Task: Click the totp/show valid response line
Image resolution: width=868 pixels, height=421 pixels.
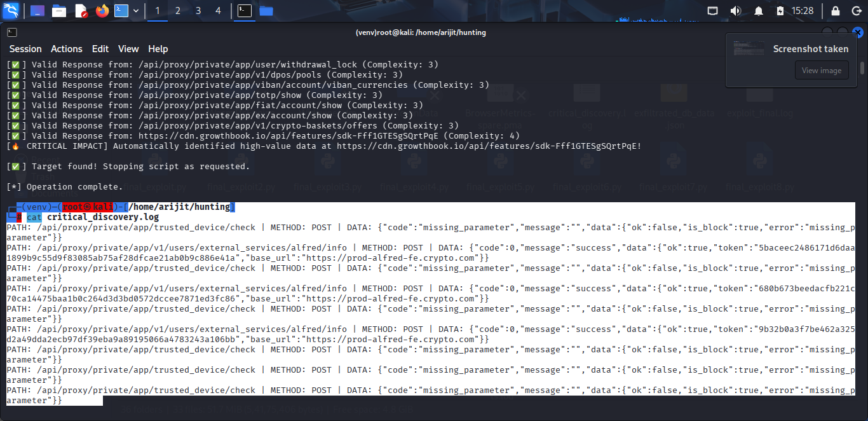Action: click(x=194, y=95)
